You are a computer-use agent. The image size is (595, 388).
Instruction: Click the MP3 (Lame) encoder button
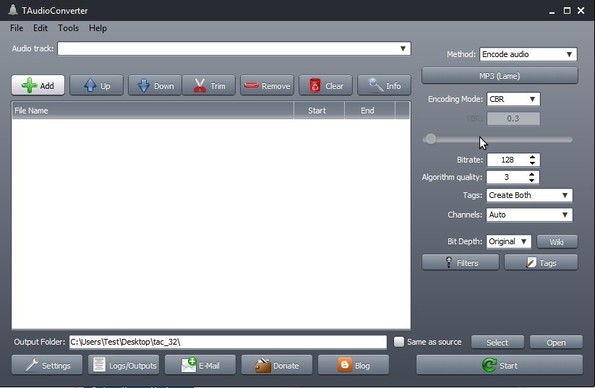point(500,76)
